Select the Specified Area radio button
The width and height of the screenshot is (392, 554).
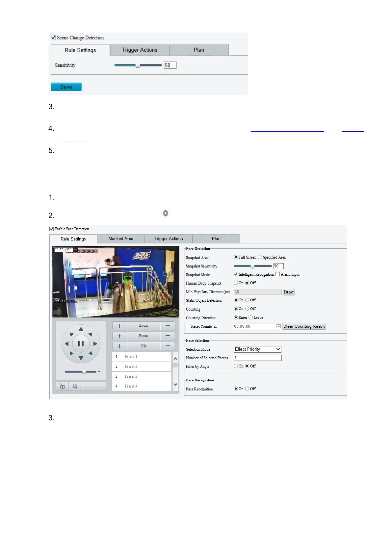tap(260, 257)
